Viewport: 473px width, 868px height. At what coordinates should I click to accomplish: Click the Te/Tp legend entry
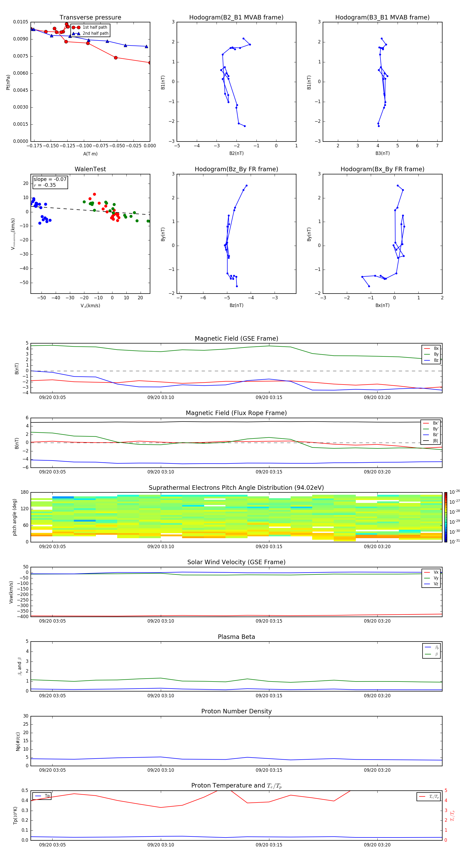[429, 796]
